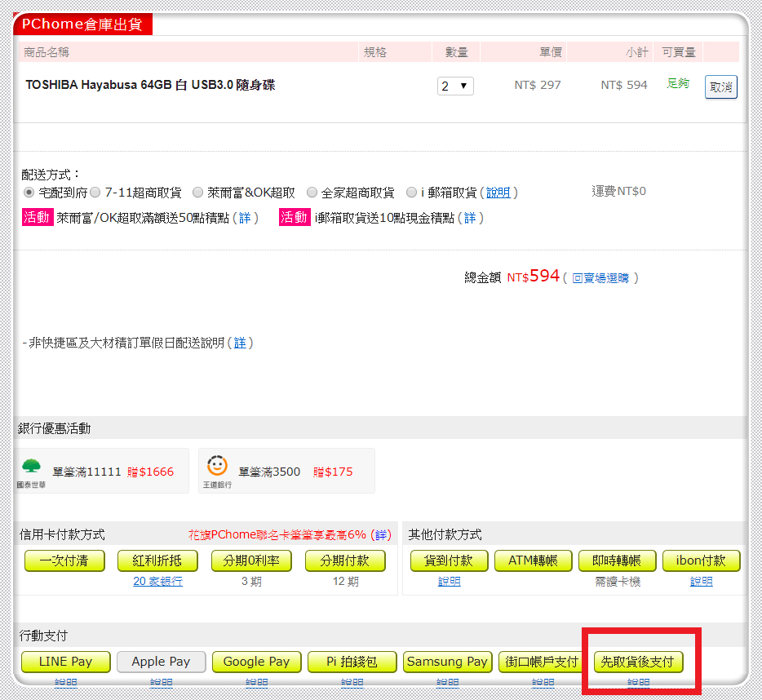Viewport: 762px width, 700px height.
Task: Open 說明 link under Samsung Pay
Action: [448, 682]
